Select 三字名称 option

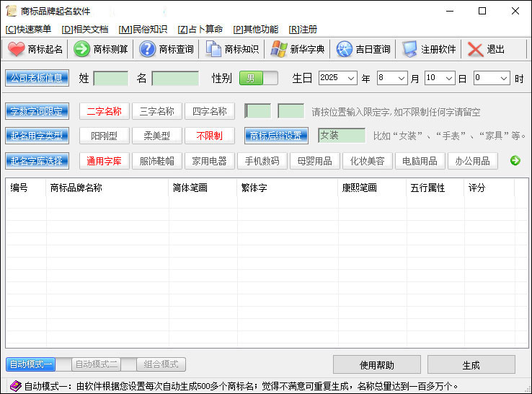click(156, 111)
